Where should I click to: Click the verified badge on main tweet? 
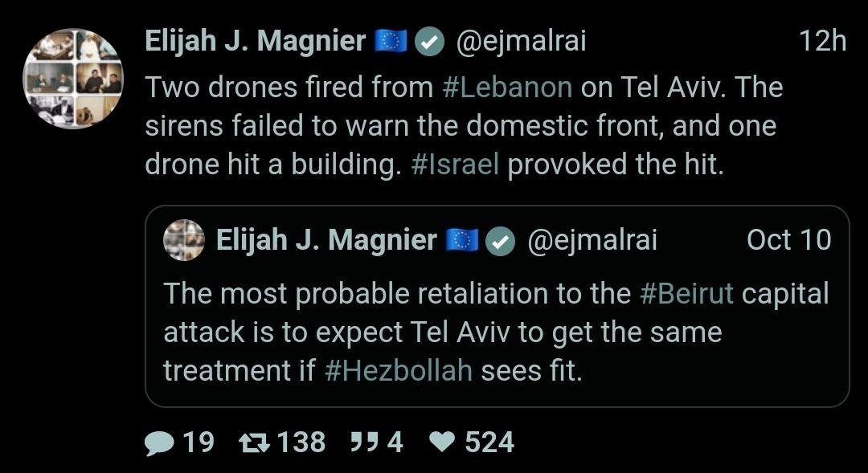[x=430, y=43]
